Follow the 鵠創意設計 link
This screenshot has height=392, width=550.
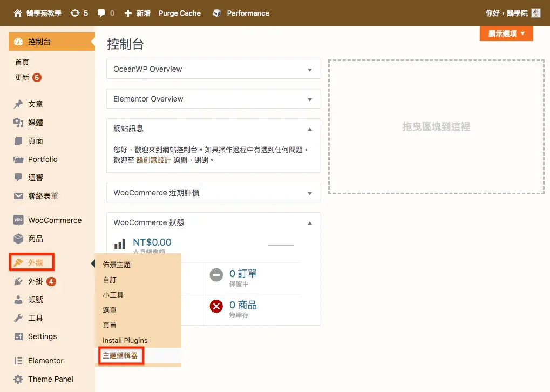[x=154, y=160]
